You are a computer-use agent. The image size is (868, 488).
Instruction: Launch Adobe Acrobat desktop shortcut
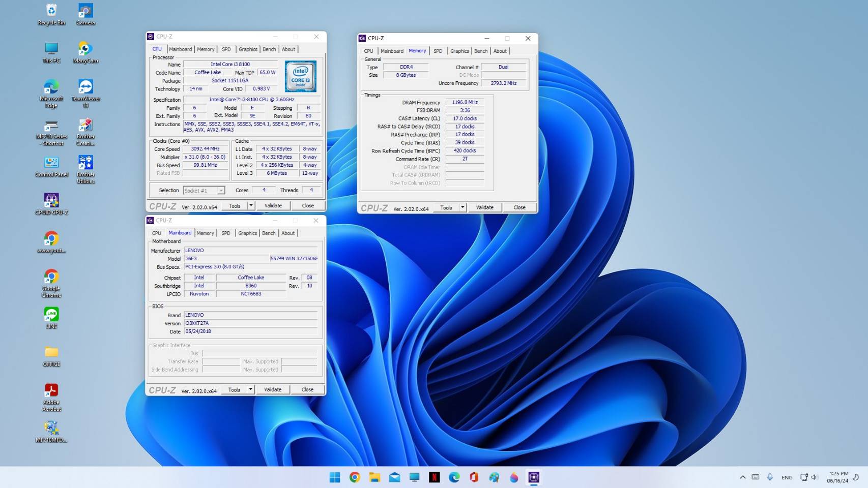pos(51,397)
